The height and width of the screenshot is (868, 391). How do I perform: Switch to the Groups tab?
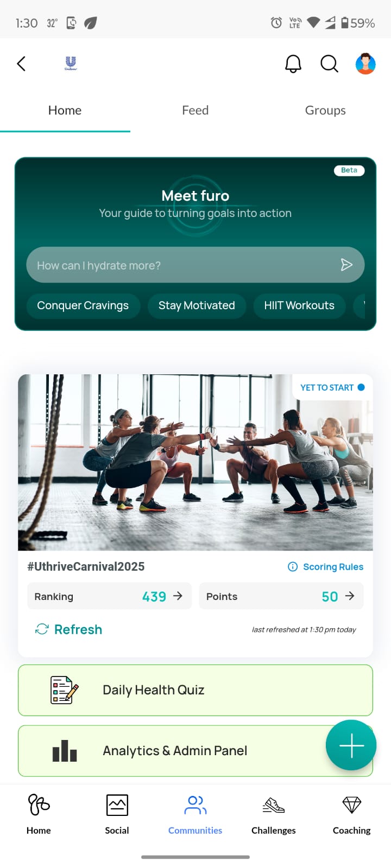(x=325, y=110)
